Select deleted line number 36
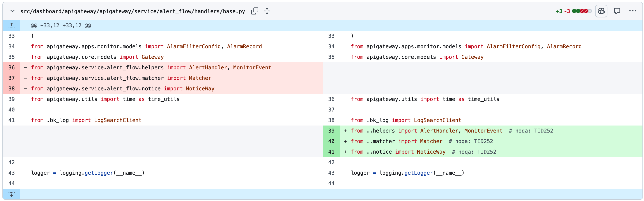644x201 pixels. click(11, 68)
